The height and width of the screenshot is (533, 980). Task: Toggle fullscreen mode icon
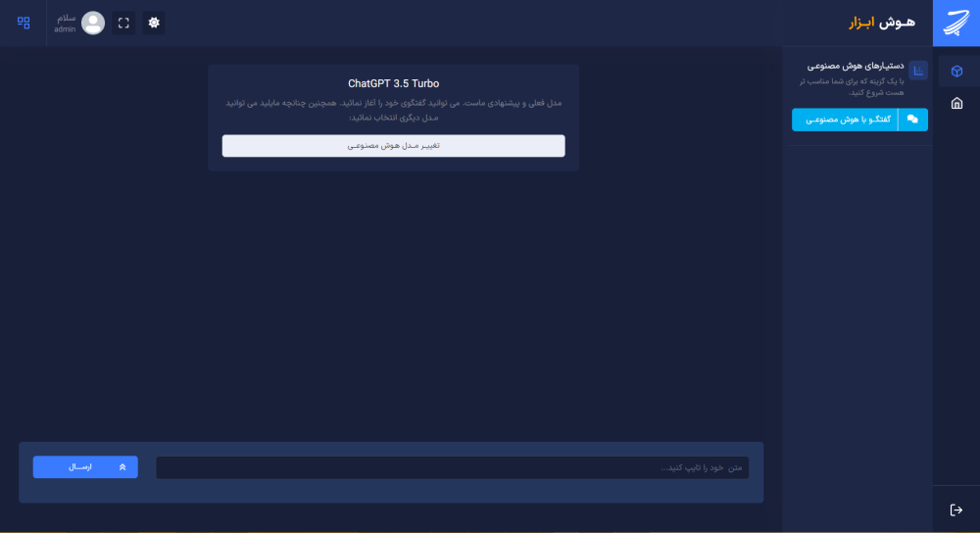123,24
